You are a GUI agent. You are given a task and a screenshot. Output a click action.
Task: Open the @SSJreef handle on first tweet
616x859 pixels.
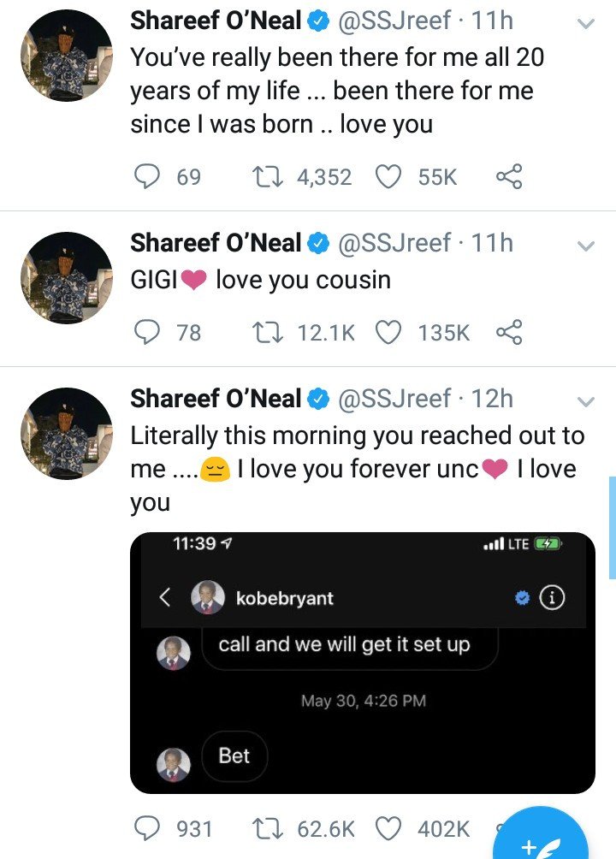tap(394, 21)
